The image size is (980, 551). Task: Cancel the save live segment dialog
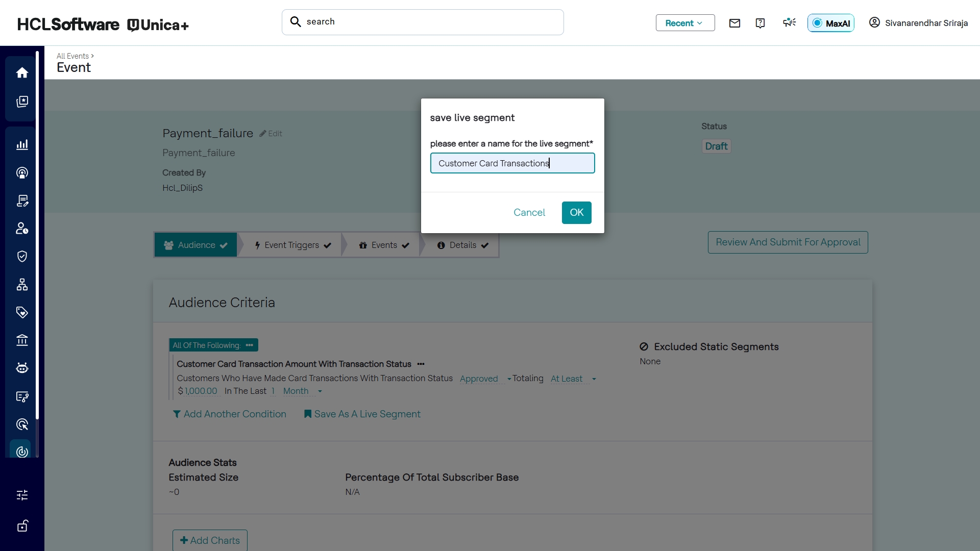click(x=529, y=213)
